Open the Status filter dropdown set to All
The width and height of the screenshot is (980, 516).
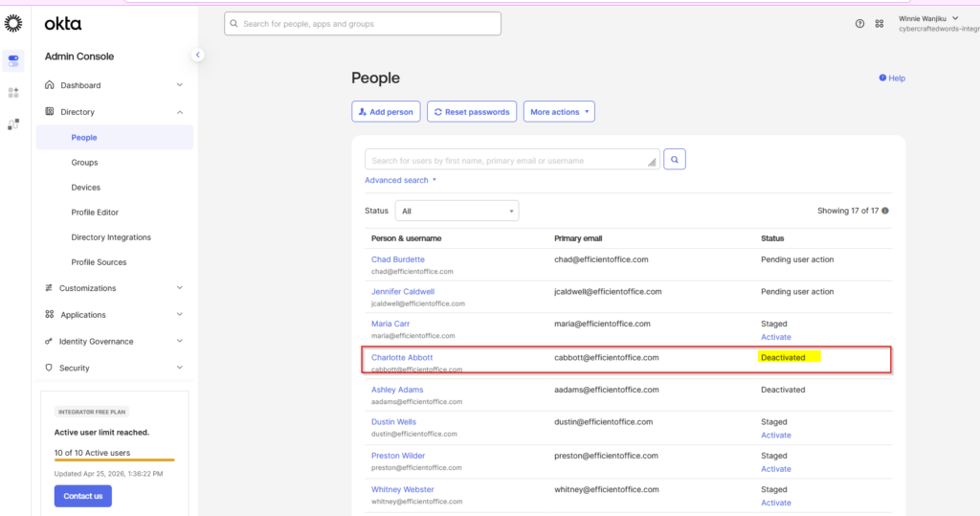pyautogui.click(x=457, y=211)
